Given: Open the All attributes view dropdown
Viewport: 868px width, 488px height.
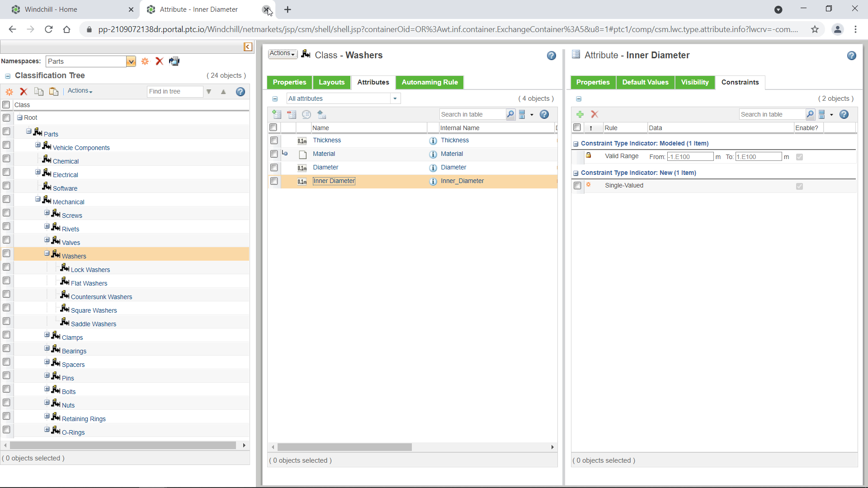Looking at the screenshot, I should point(395,99).
